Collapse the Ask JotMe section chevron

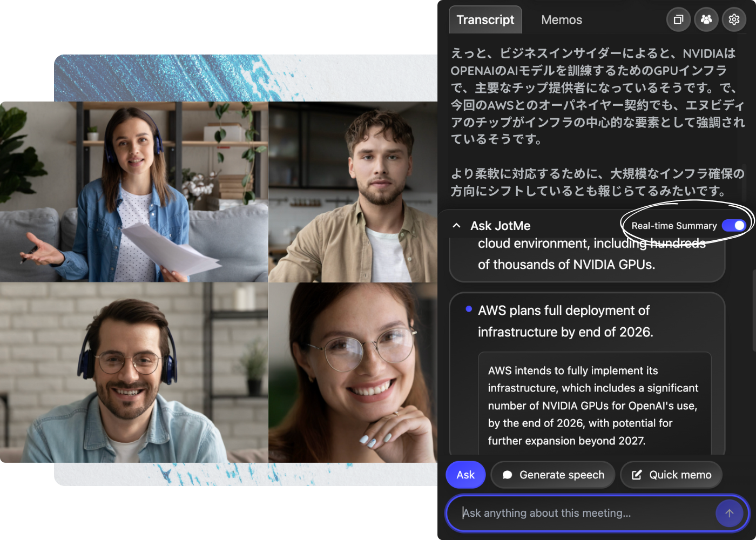click(x=456, y=226)
